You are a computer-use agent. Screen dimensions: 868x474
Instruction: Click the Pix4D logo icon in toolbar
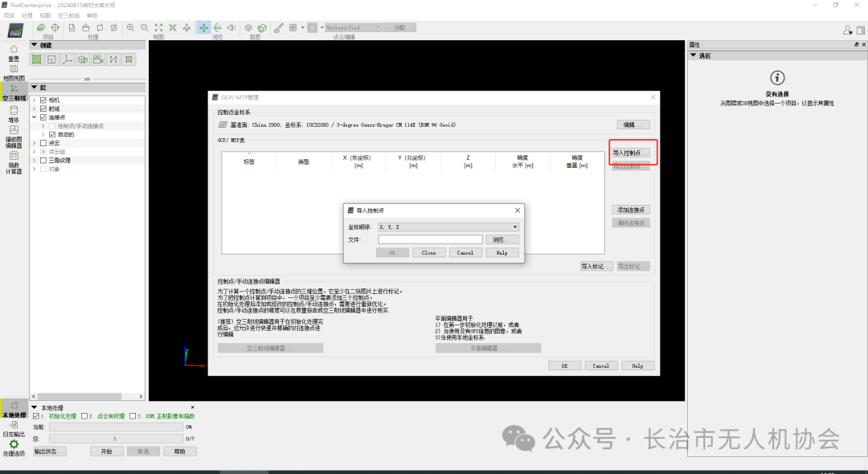[15, 31]
